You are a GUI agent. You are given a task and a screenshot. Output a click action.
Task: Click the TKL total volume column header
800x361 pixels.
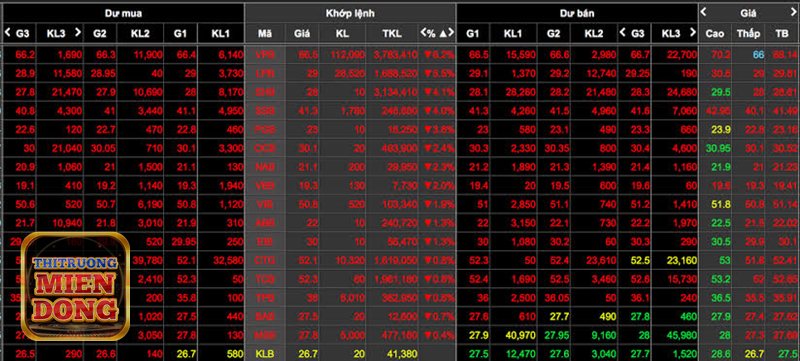[x=392, y=34]
